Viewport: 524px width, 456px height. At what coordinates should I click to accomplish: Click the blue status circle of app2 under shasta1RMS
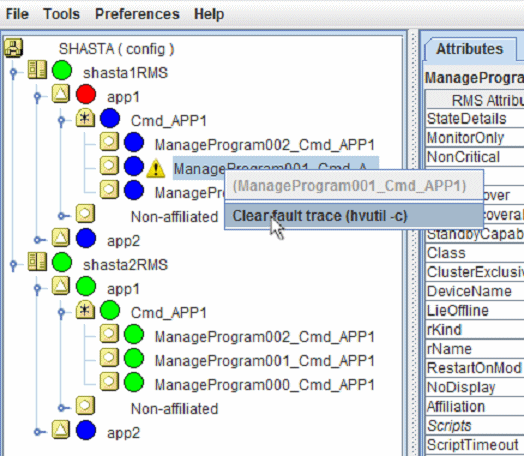tap(86, 238)
